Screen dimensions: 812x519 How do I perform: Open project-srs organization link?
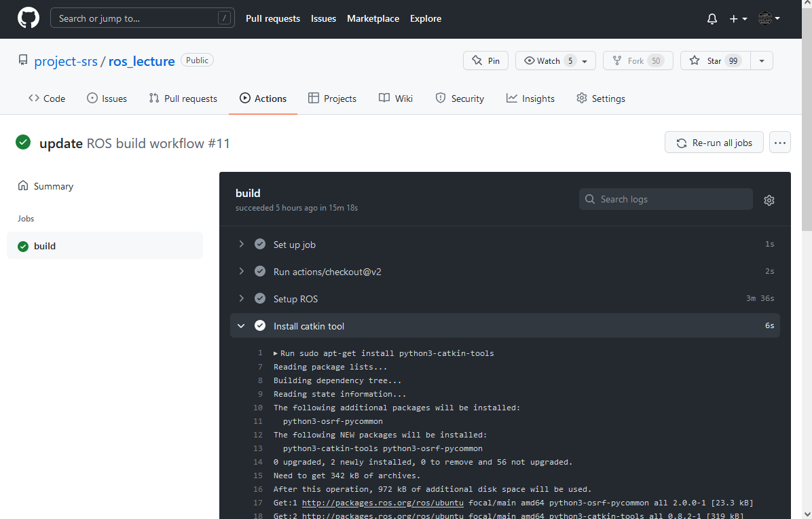click(x=66, y=61)
